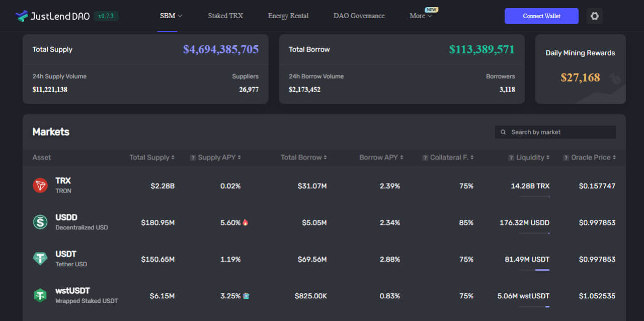The image size is (644, 321).
Task: Click the wstUSDT liquidity utilization bar
Action: 534,307
